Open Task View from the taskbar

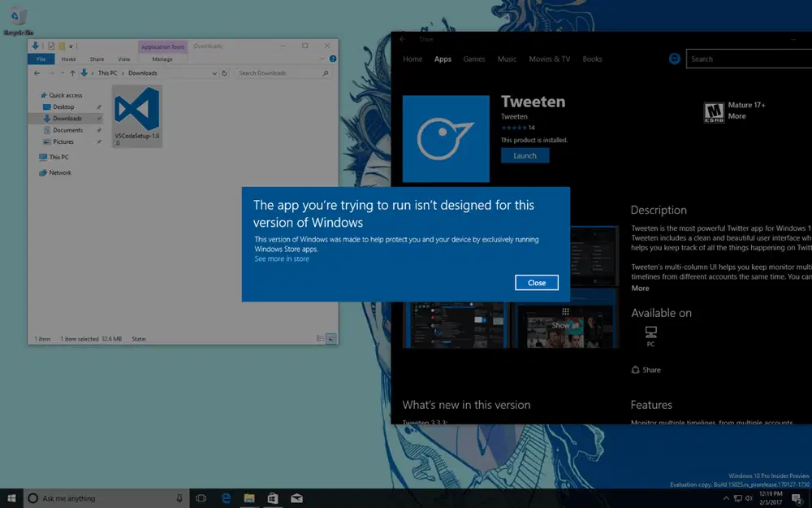201,497
